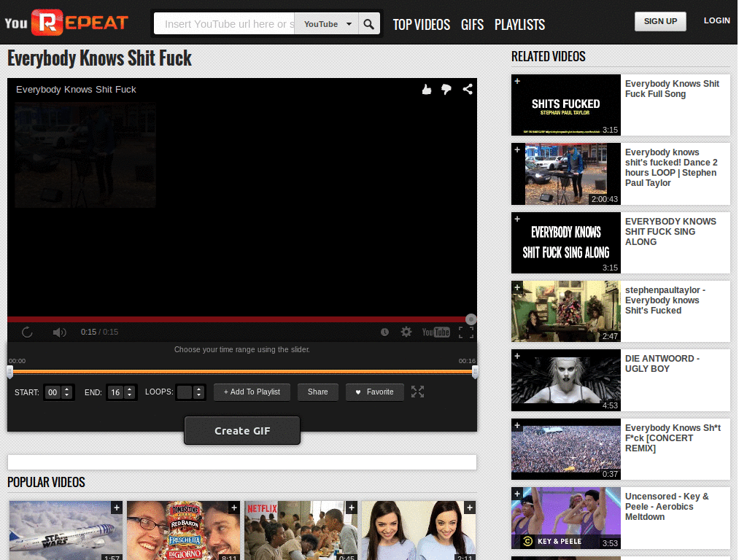Open Everybody Knows Shit Fuck Full Song link
The image size is (747, 560).
[x=672, y=88]
